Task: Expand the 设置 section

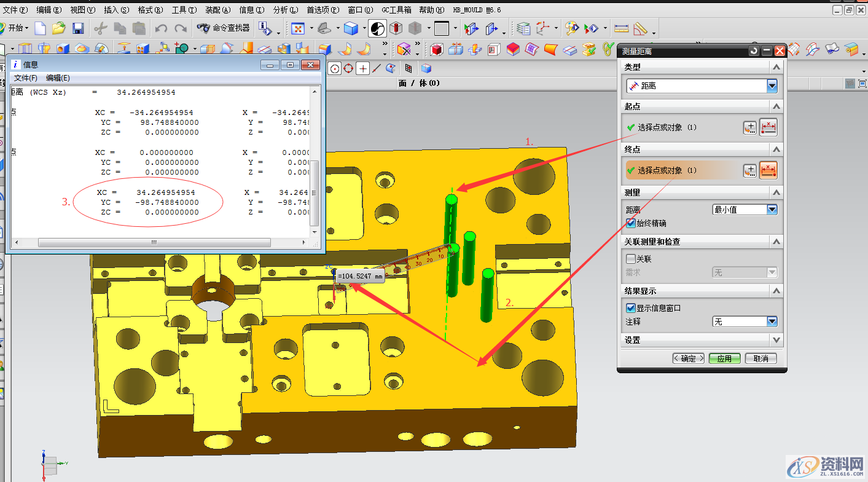Action: (x=776, y=340)
